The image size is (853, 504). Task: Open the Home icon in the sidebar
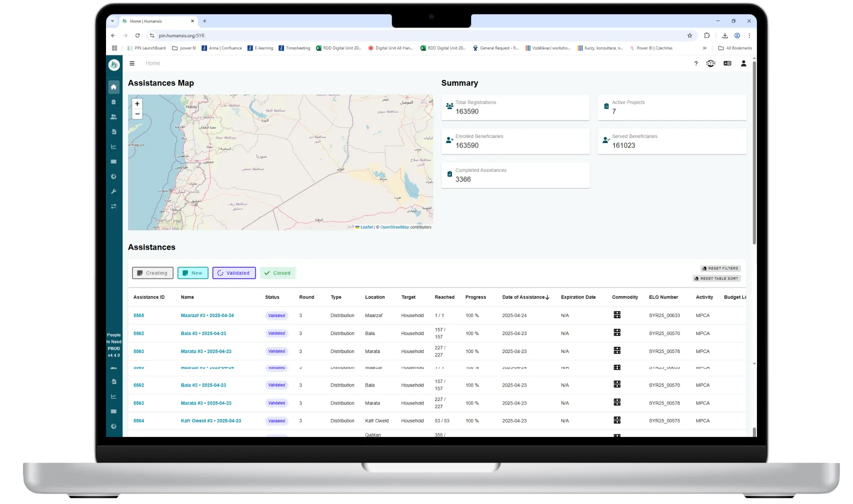(x=113, y=87)
